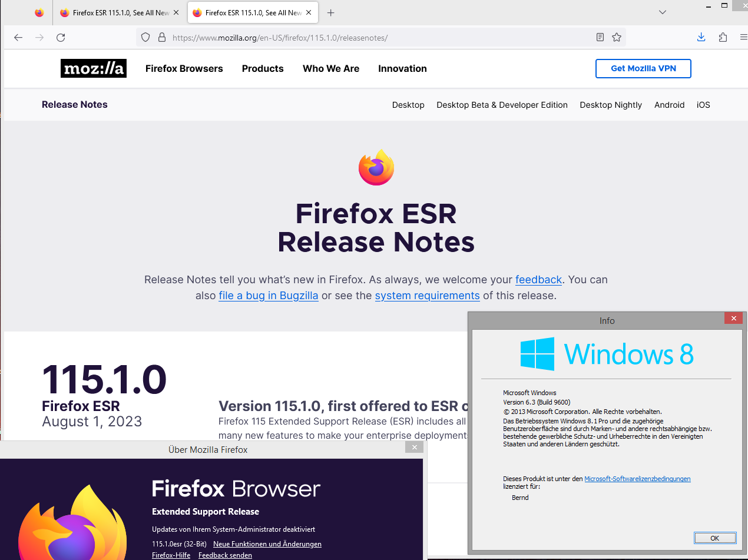Go back using the browser back arrow

[x=18, y=38]
